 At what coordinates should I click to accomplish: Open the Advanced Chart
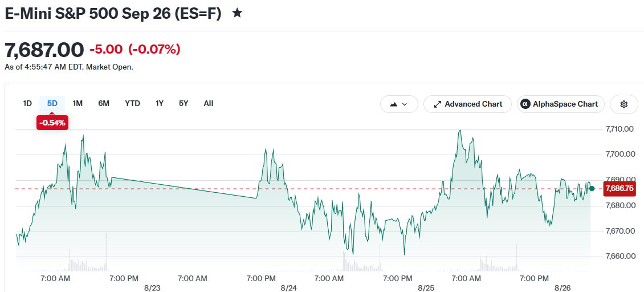click(x=467, y=104)
